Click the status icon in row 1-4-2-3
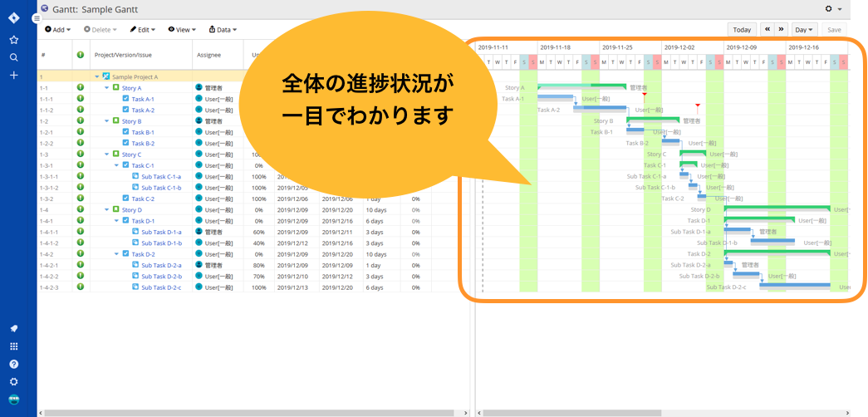This screenshot has width=868, height=417. (x=81, y=287)
